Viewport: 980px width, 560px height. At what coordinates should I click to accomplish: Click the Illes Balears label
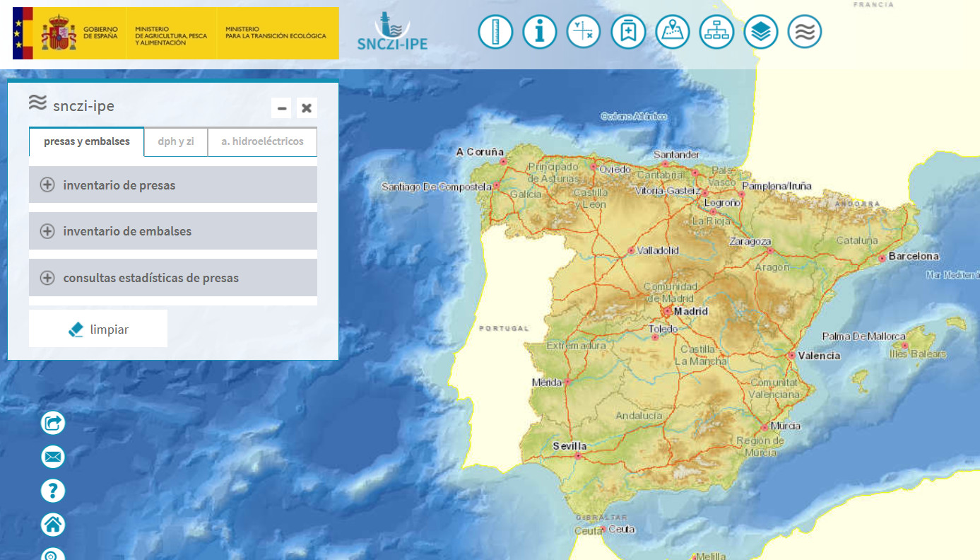tap(918, 354)
